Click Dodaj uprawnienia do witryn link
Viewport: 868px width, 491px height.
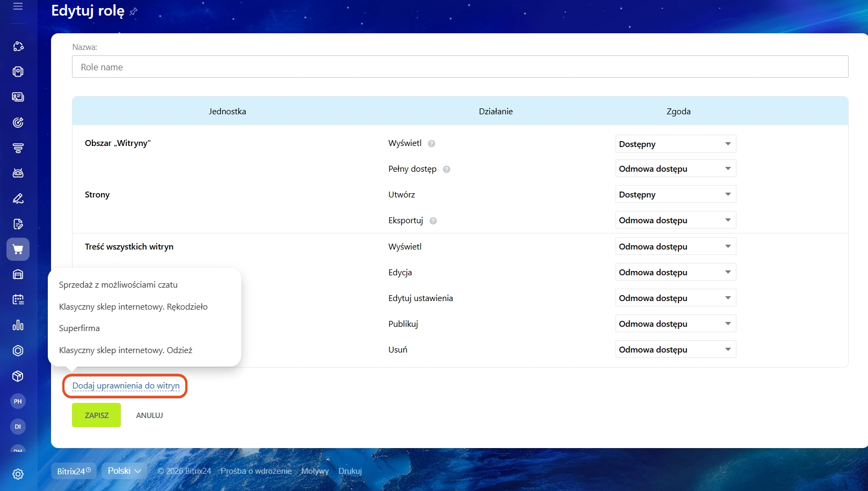click(x=126, y=386)
